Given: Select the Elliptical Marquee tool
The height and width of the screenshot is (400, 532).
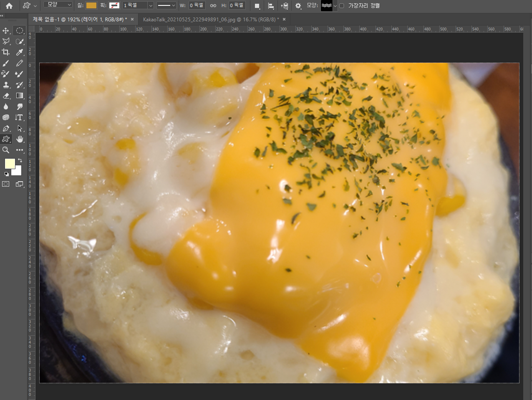Looking at the screenshot, I should (20, 30).
